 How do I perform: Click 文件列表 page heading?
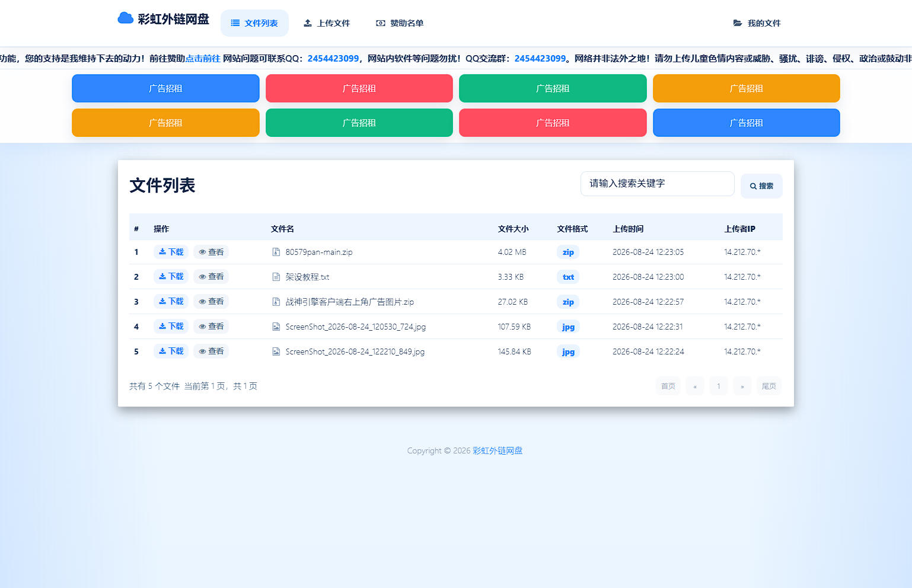pos(162,186)
